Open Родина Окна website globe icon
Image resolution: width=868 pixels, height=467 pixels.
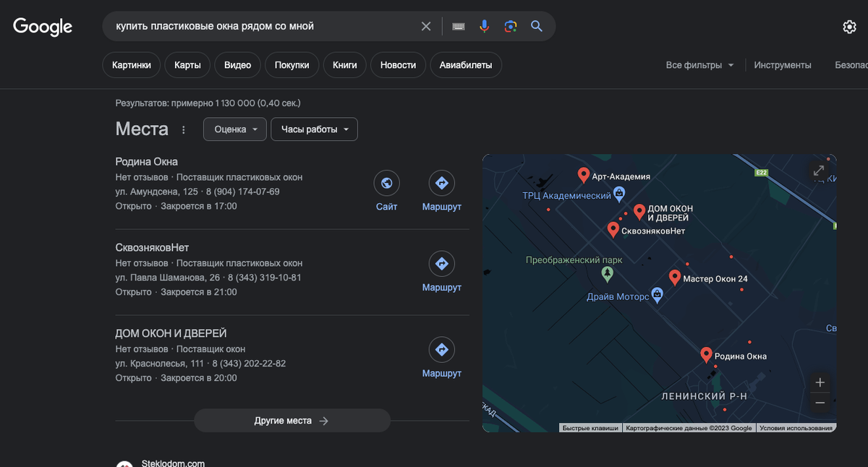[387, 184]
